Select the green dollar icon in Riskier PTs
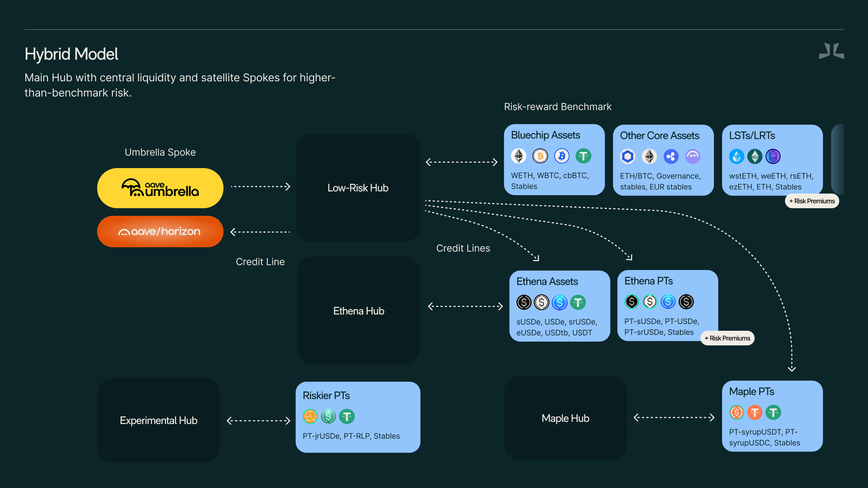 pos(328,416)
